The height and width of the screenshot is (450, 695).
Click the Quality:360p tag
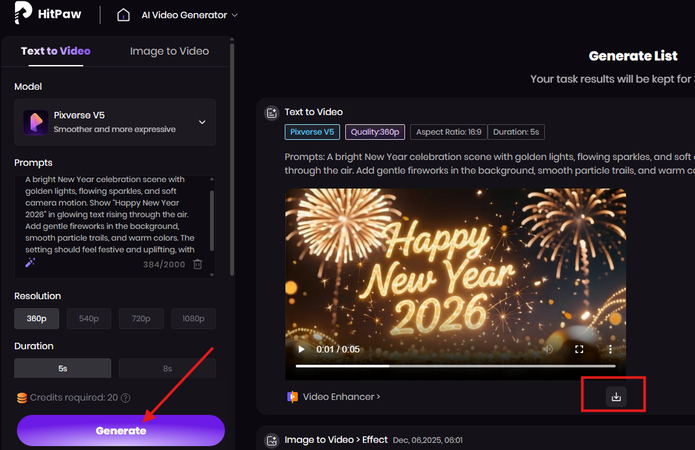(375, 132)
